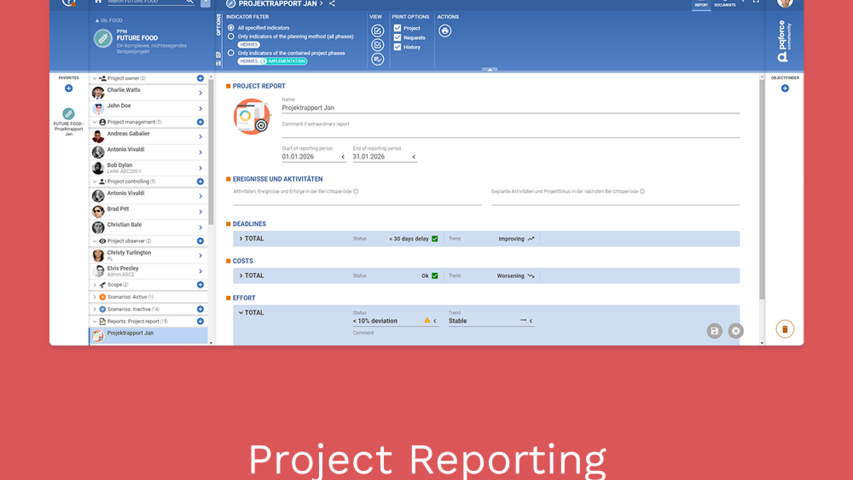This screenshot has width=853, height=480.
Task: Open start of reporting period picker
Action: coord(343,157)
